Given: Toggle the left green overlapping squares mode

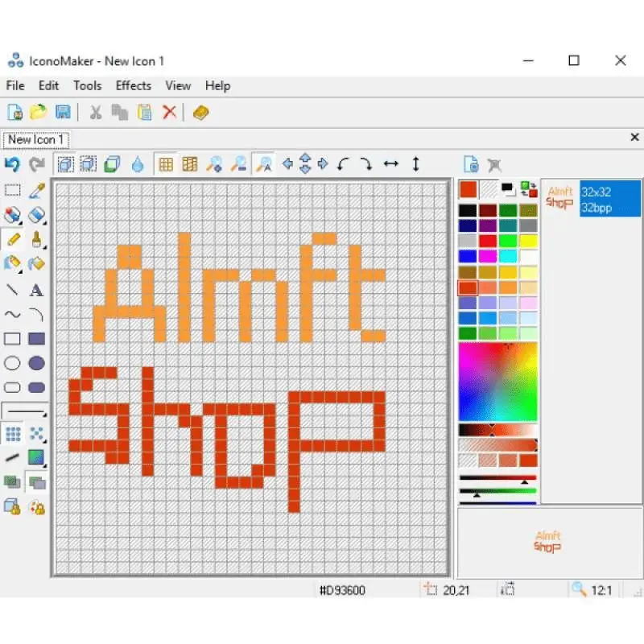Looking at the screenshot, I should coord(12,481).
